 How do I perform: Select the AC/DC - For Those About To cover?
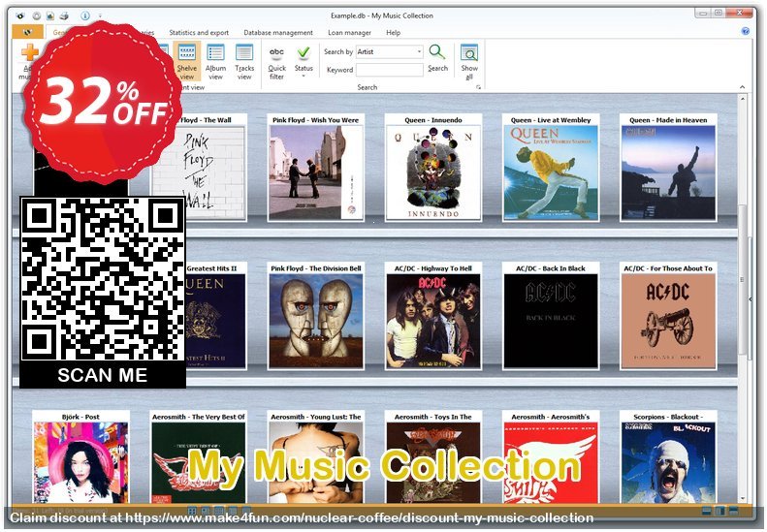tap(668, 321)
